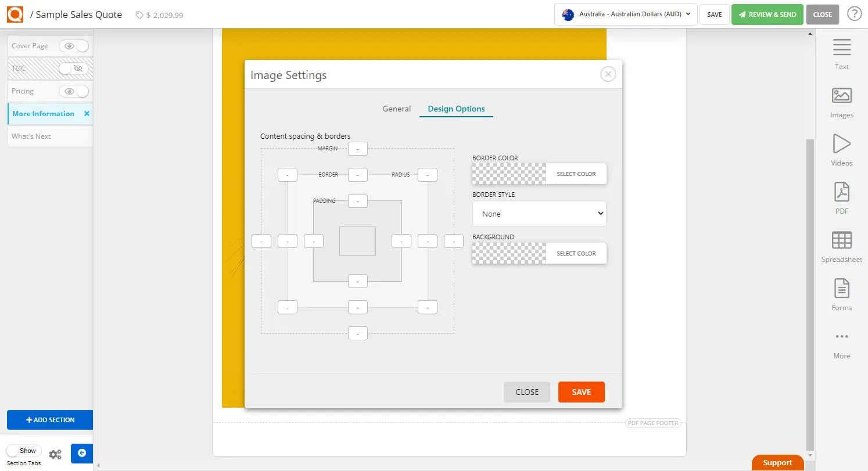The height and width of the screenshot is (471, 868).
Task: Toggle Cover Page visibility switch
Action: tap(74, 46)
